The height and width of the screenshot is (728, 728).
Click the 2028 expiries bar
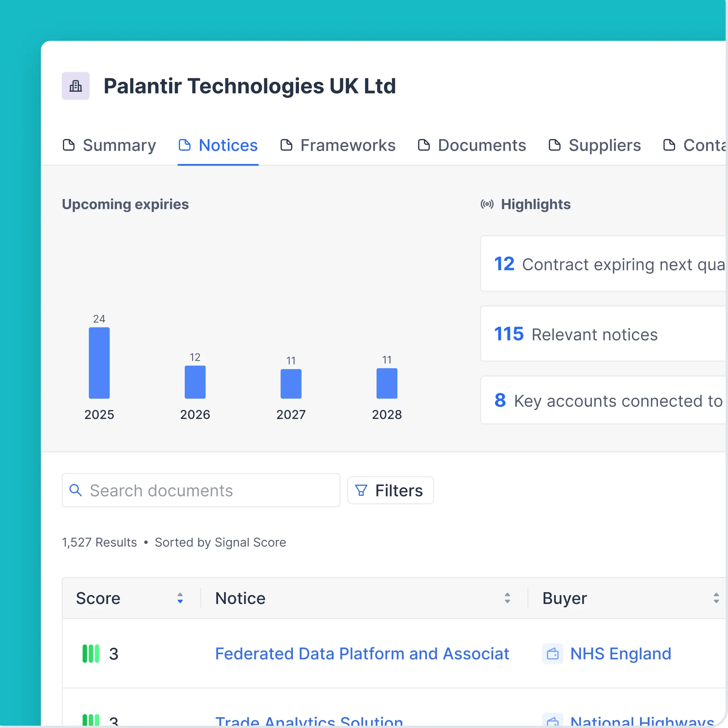click(x=387, y=383)
